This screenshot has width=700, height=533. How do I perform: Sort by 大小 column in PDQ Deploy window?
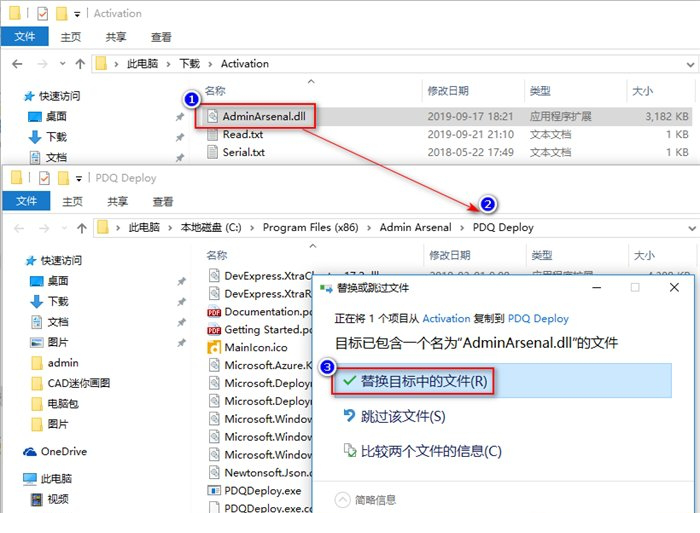tap(644, 255)
